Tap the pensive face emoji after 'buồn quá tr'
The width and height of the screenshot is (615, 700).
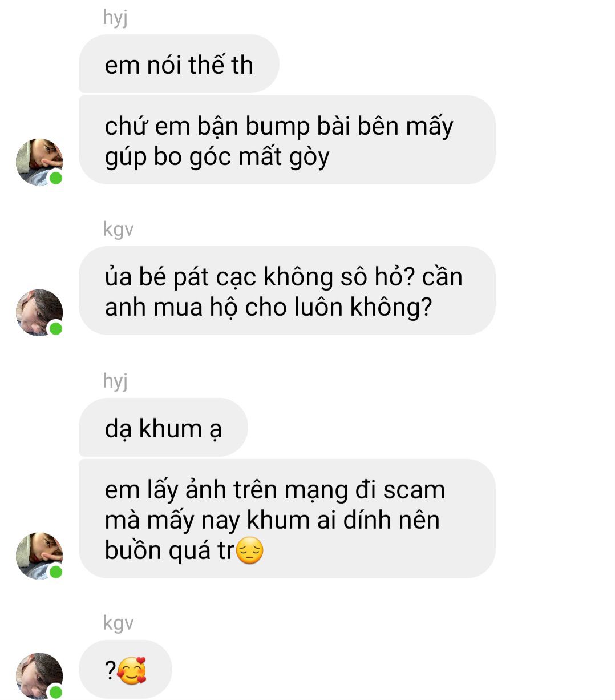tap(250, 551)
